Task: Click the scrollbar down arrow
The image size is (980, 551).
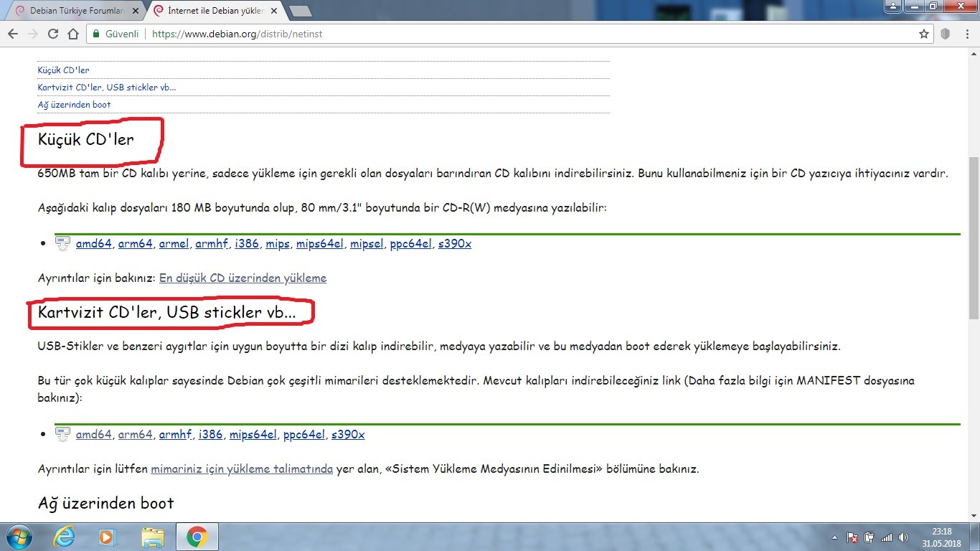Action: coord(974,516)
